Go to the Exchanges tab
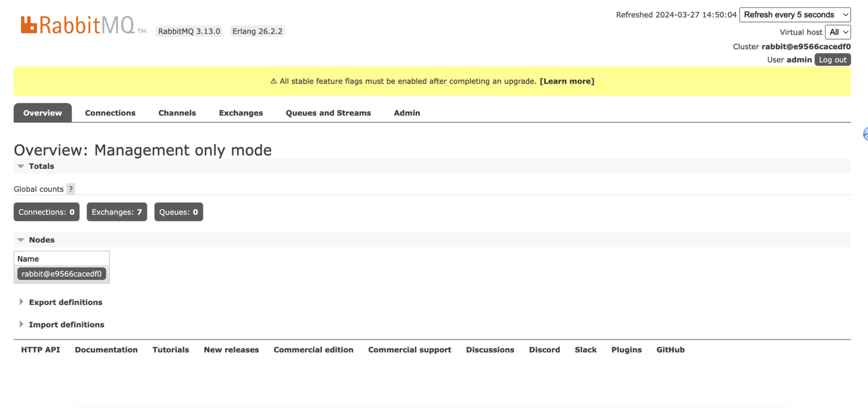The width and height of the screenshot is (868, 408). [x=241, y=113]
